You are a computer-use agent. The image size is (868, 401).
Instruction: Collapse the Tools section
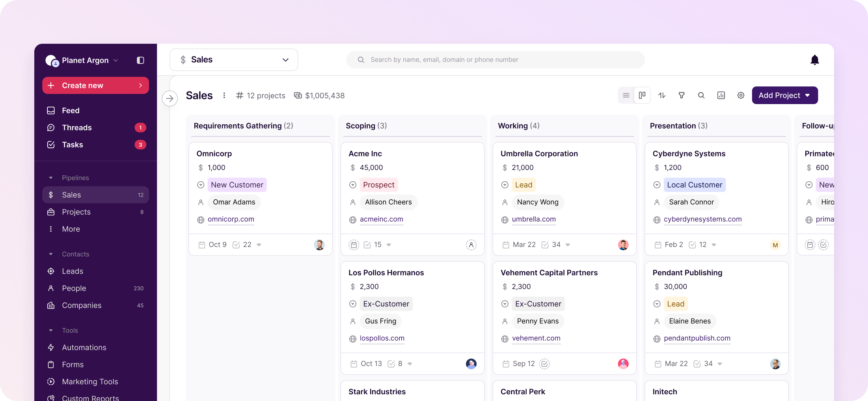coord(51,330)
